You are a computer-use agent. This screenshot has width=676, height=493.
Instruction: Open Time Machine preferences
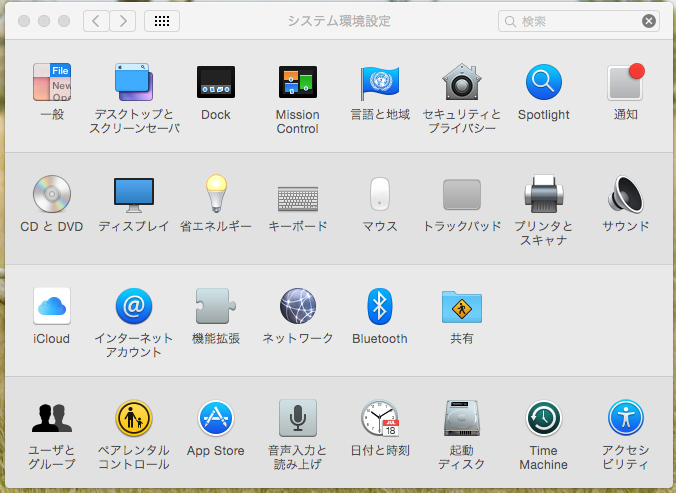(544, 418)
